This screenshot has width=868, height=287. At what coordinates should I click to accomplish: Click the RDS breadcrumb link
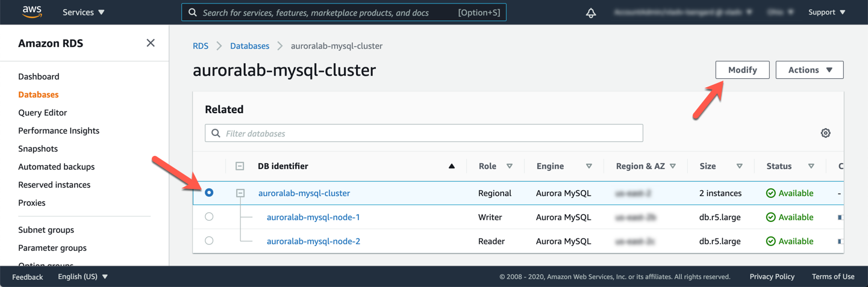[x=201, y=46]
